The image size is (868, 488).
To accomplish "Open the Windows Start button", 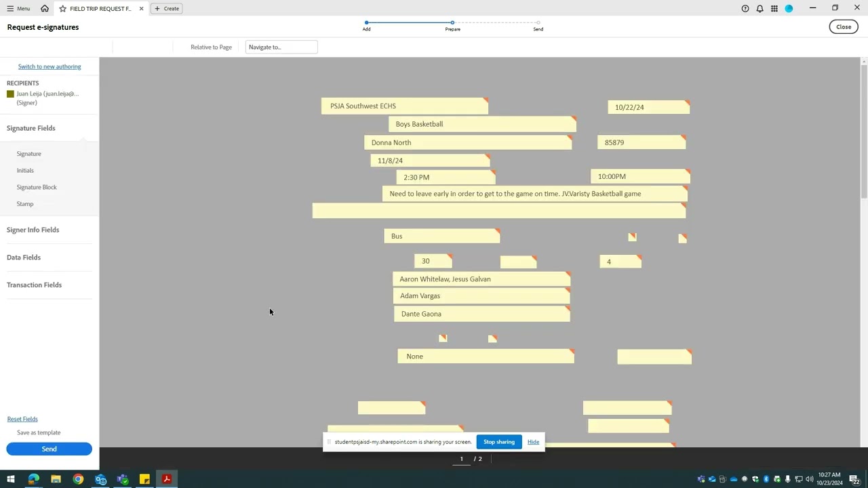I will point(11,479).
